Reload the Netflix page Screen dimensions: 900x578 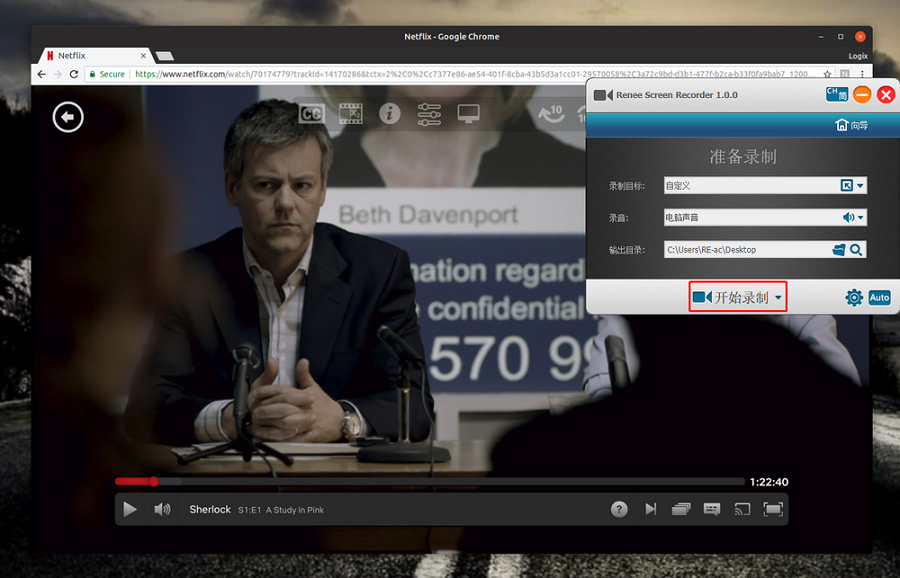[x=73, y=74]
